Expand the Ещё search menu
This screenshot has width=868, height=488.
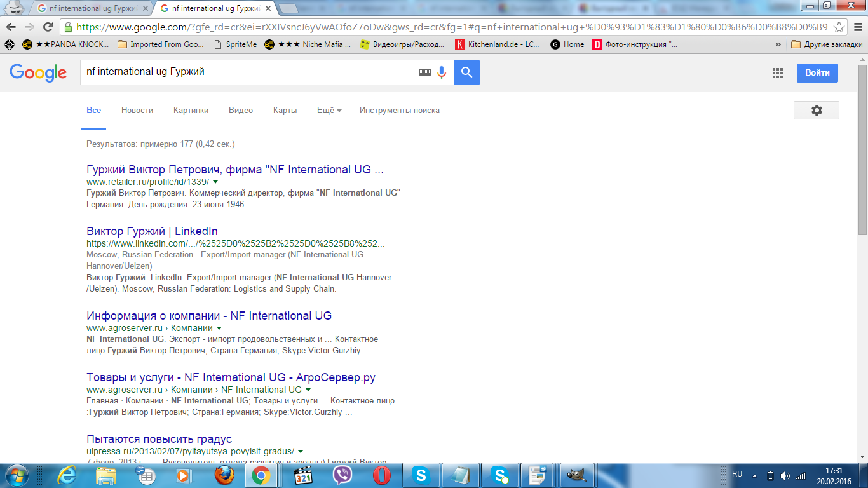pos(329,110)
